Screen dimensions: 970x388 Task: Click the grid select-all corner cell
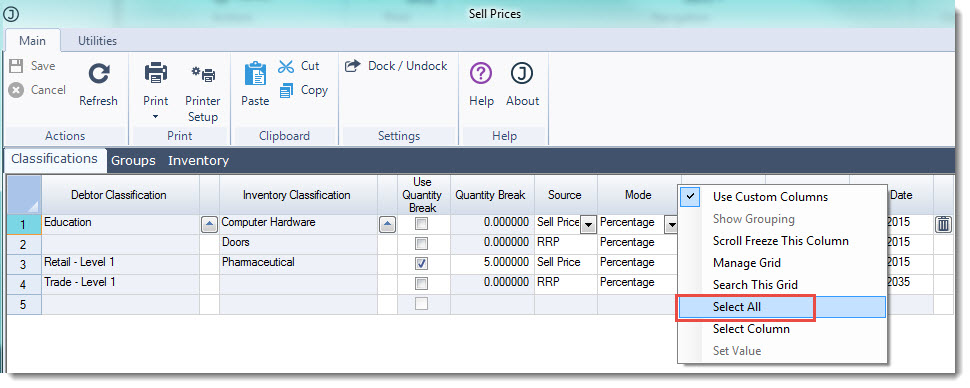[24, 195]
